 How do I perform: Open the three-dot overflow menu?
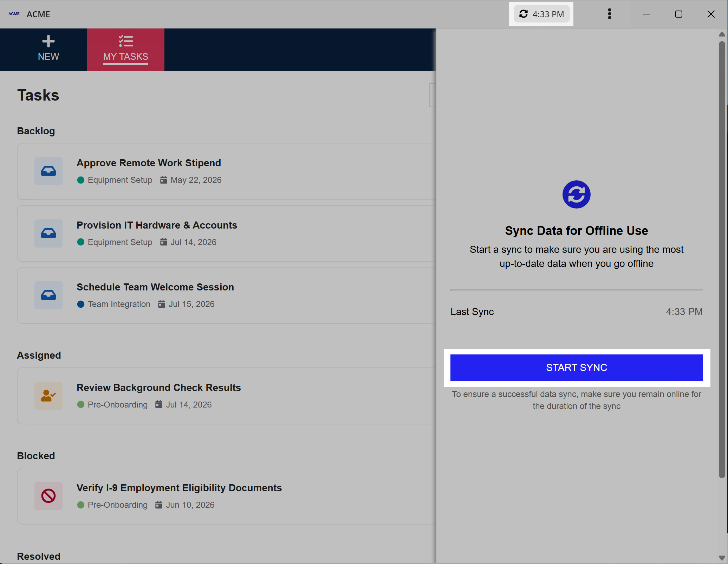click(610, 14)
